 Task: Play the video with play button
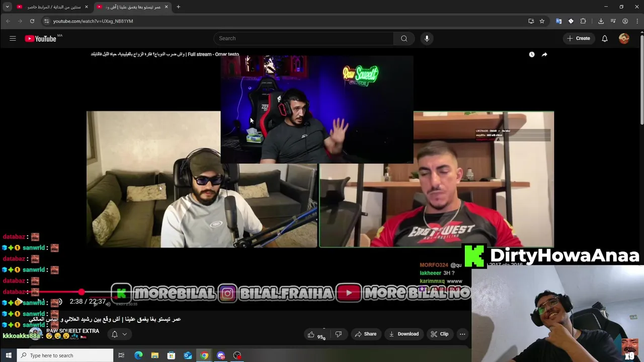point(19,302)
